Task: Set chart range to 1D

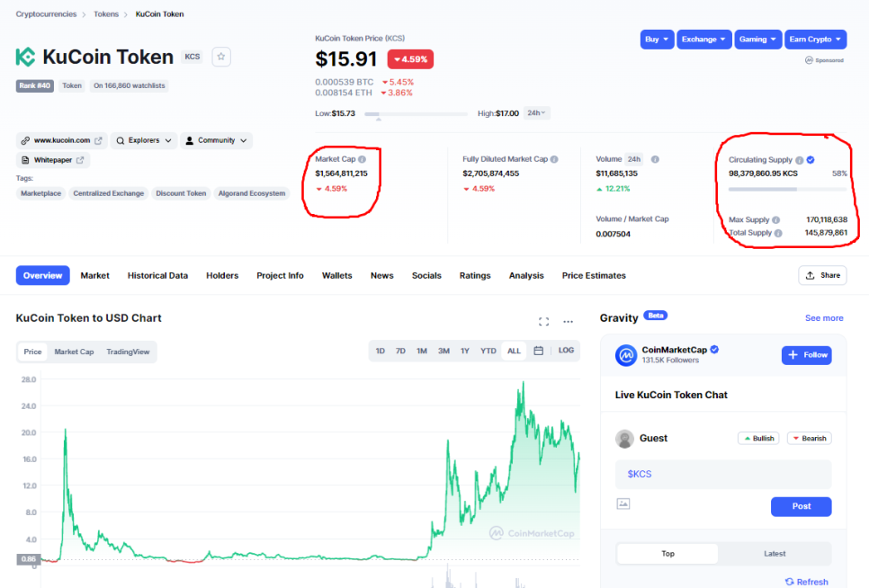Action: pyautogui.click(x=381, y=351)
